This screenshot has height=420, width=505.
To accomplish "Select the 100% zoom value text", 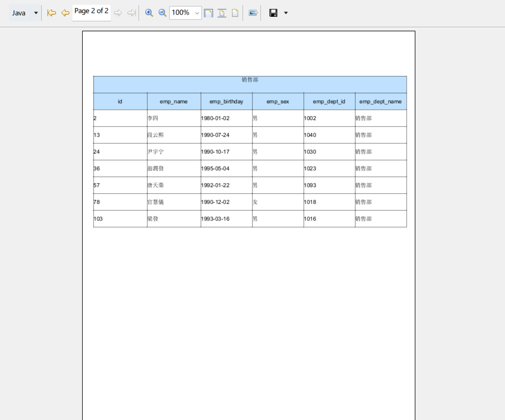I will point(180,12).
